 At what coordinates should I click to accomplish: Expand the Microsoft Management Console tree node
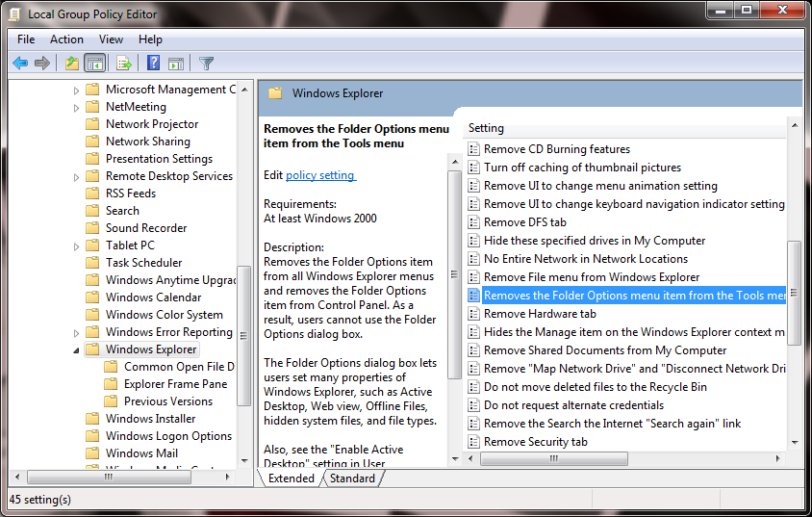point(76,90)
